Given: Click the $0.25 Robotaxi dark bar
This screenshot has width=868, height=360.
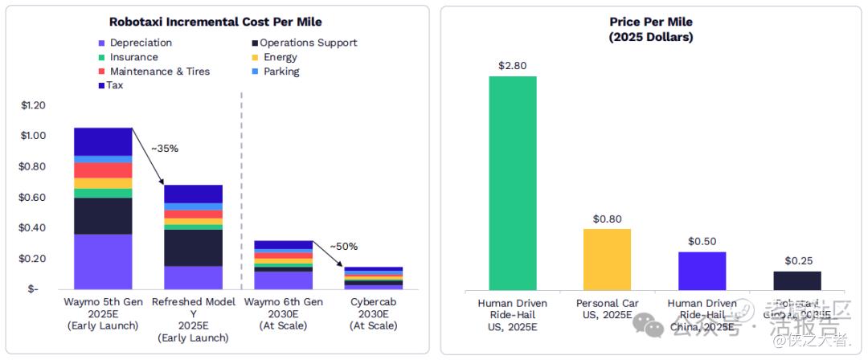Looking at the screenshot, I should 796,280.
